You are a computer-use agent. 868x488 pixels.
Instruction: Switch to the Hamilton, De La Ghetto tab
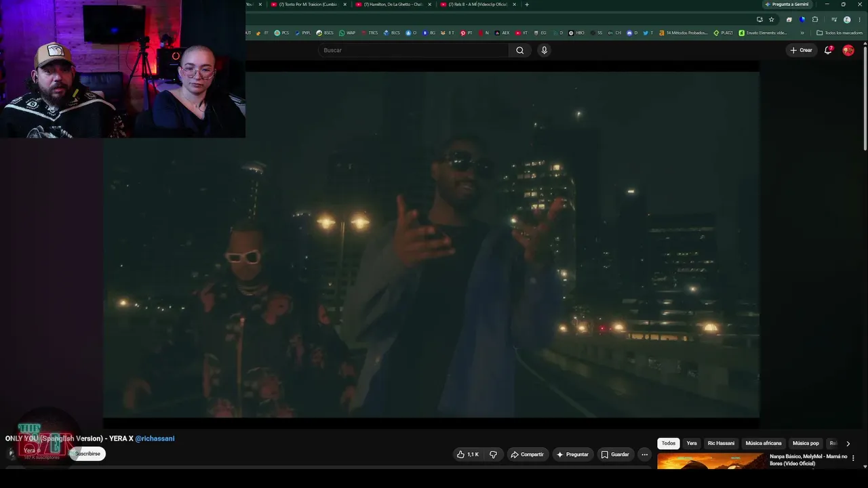pos(393,5)
